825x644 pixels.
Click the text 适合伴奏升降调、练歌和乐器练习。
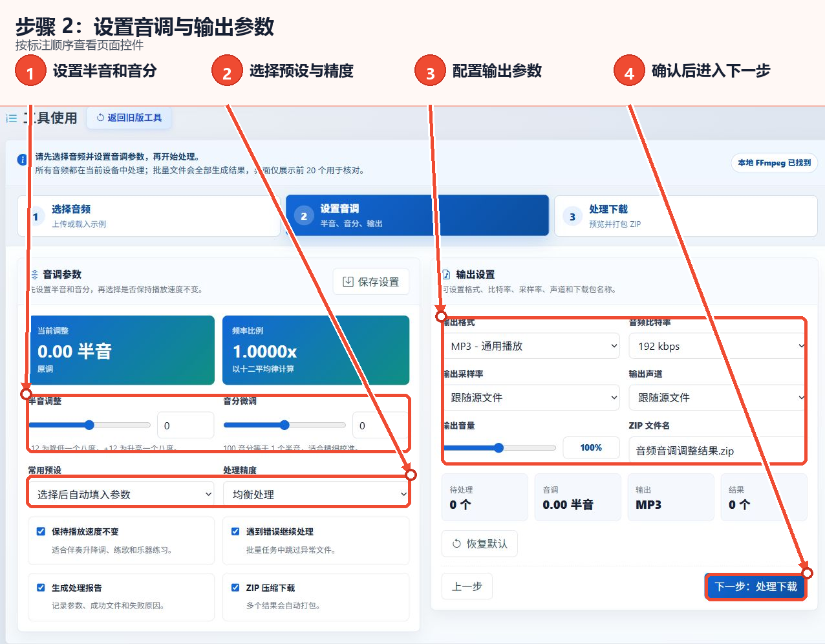[x=113, y=550]
